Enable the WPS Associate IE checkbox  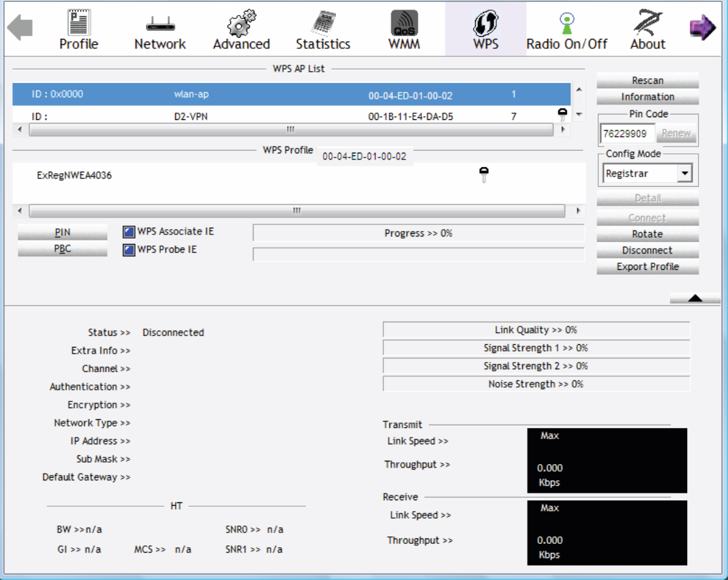[129, 232]
